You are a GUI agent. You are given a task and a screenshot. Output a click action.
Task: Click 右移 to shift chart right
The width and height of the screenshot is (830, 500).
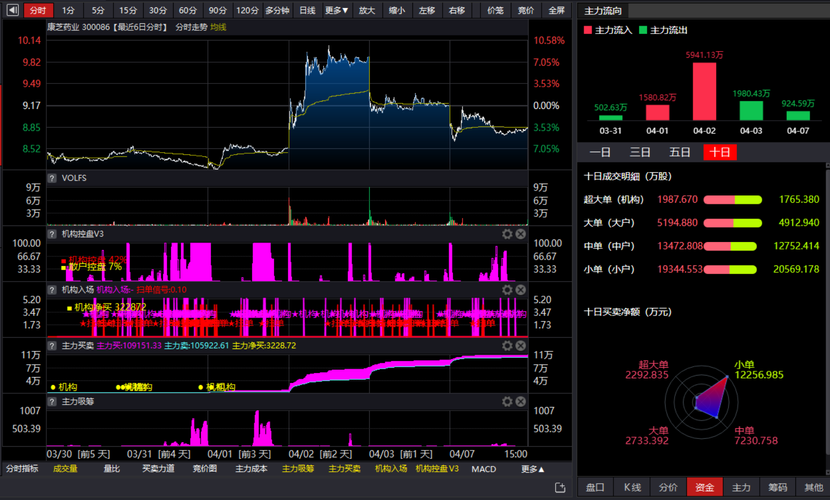456,10
